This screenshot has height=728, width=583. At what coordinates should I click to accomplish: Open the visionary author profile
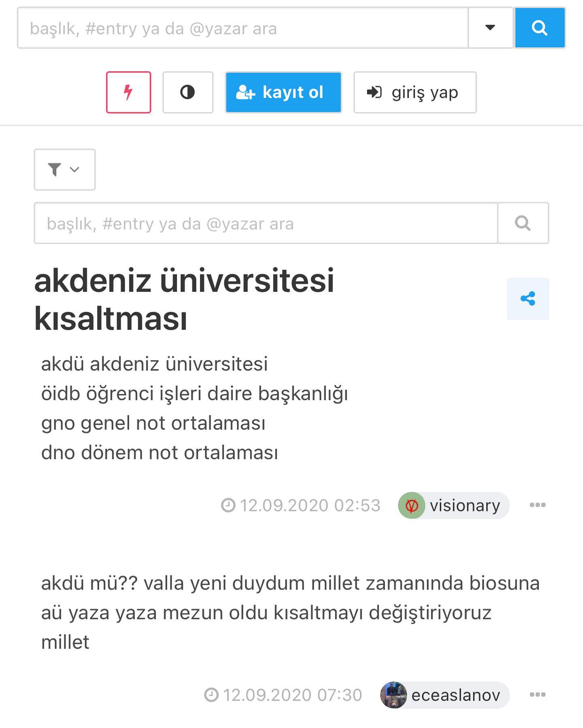[465, 505]
